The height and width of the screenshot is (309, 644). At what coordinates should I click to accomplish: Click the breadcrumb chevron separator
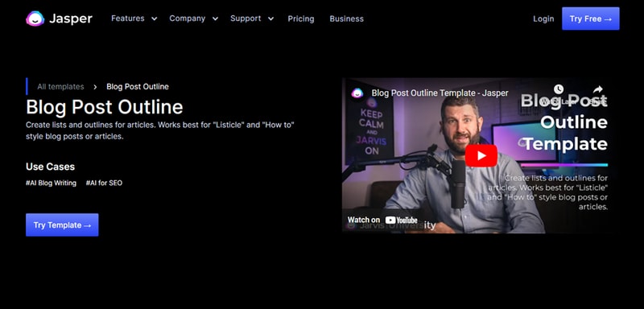(95, 87)
